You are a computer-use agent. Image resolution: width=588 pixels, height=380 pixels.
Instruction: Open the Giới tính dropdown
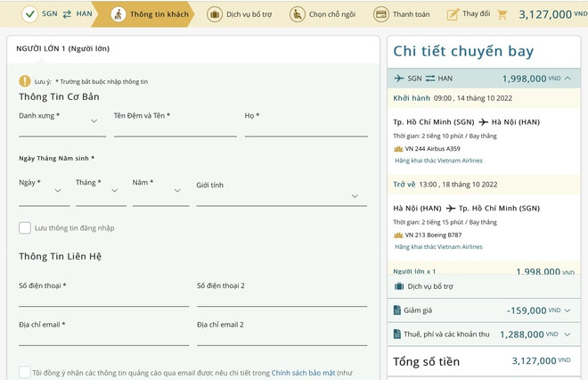point(281,196)
